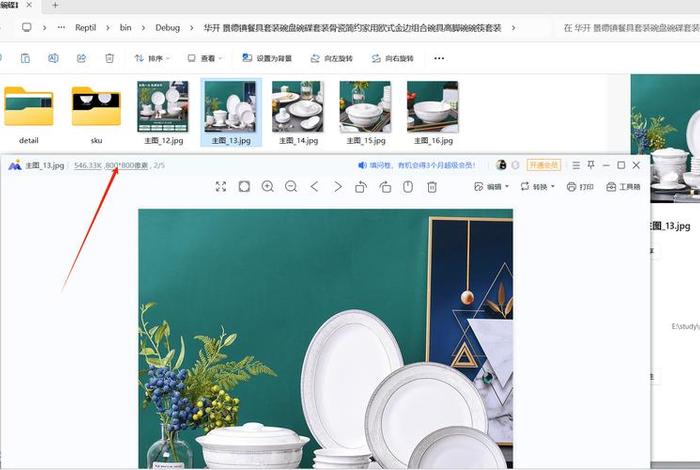Expand the 转换 dropdown menu
This screenshot has height=470, width=700.
[537, 187]
